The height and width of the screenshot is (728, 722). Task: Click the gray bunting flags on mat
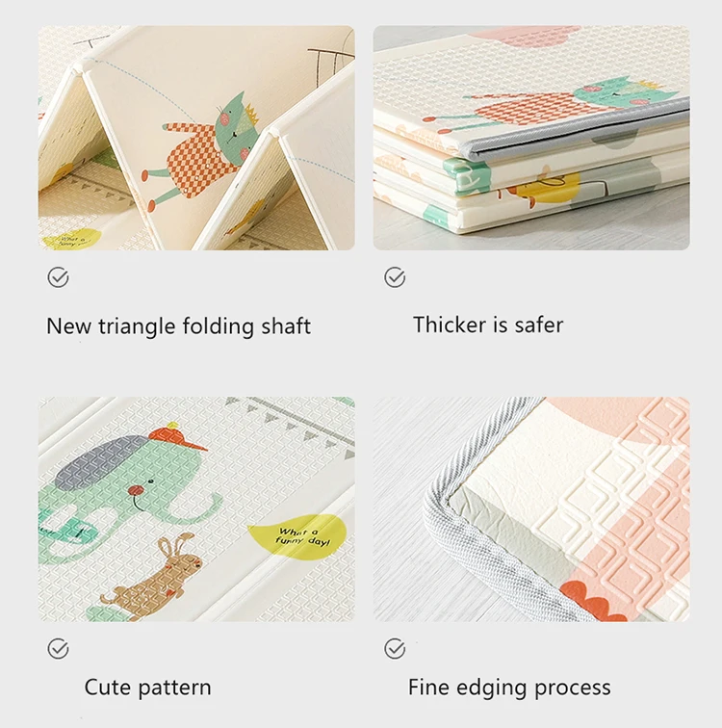click(x=290, y=423)
